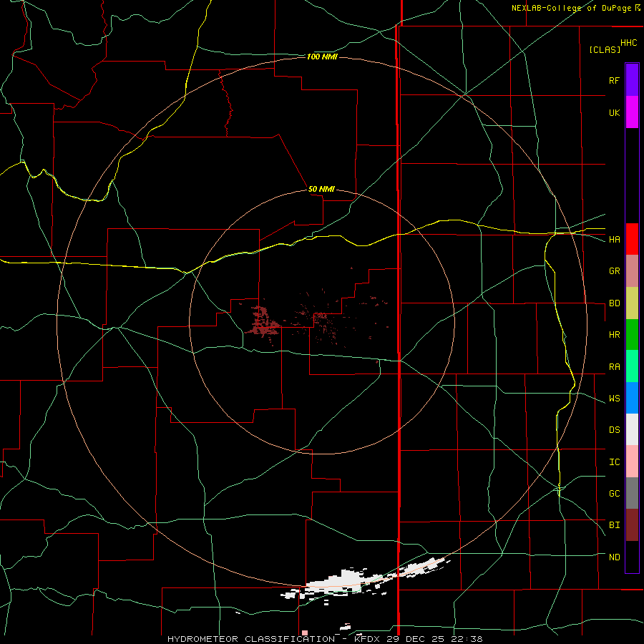The image size is (644, 644).
Task: Click the ND legend label
Action: pyautogui.click(x=614, y=557)
